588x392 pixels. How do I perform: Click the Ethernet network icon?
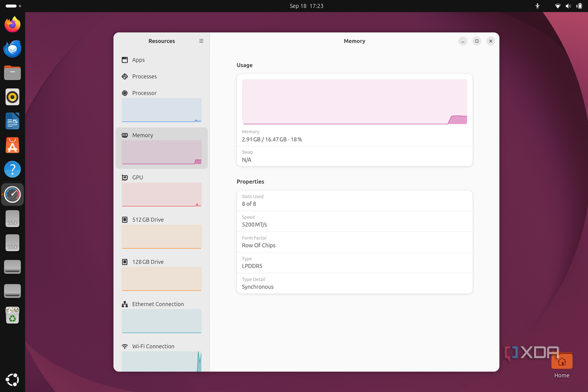tap(124, 304)
